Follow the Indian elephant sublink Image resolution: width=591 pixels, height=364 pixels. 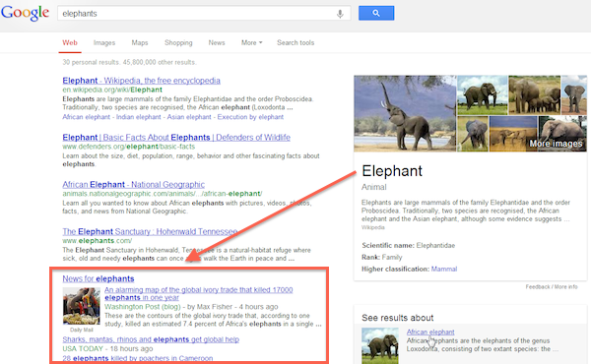click(x=138, y=117)
